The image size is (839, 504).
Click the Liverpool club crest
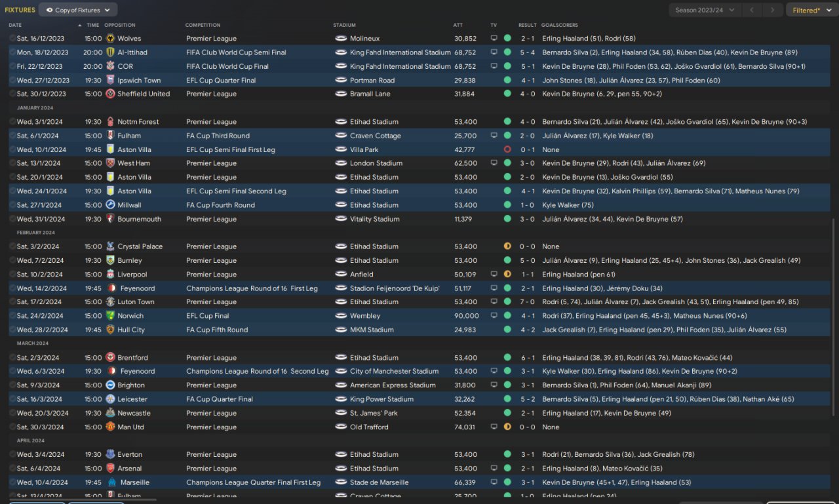110,275
